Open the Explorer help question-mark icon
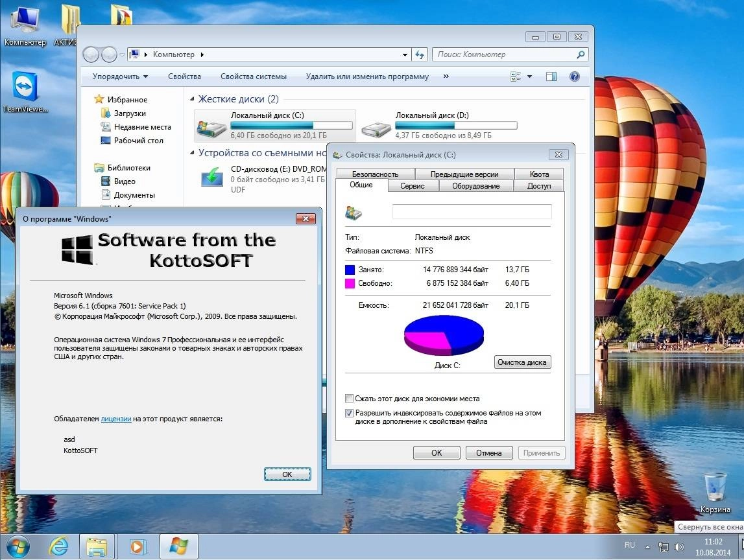This screenshot has width=744, height=560. 574,76
